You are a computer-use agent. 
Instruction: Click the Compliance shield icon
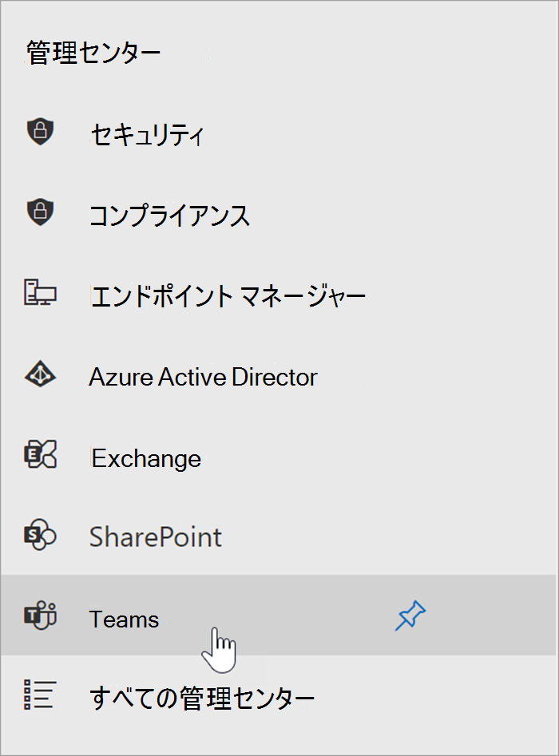(40, 212)
